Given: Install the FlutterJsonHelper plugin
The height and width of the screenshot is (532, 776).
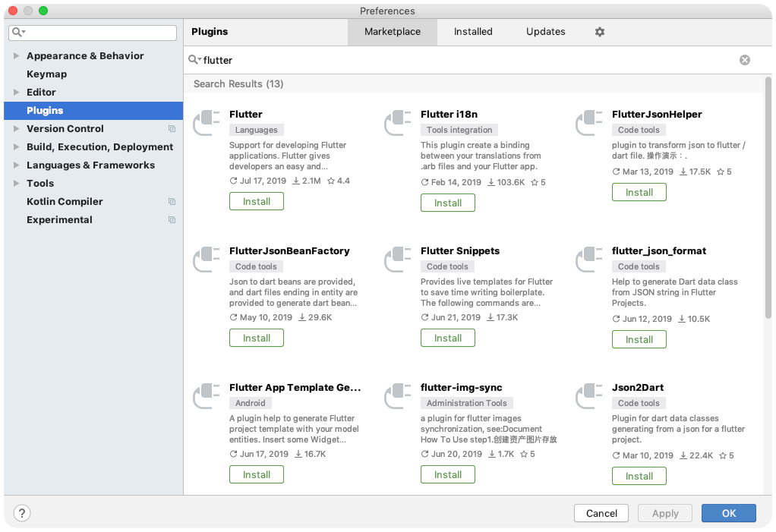Looking at the screenshot, I should (x=639, y=192).
